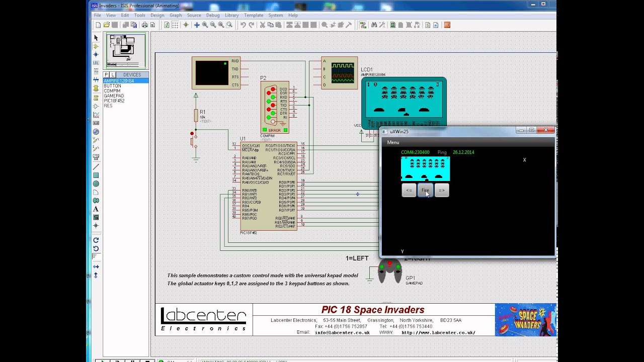This screenshot has width=644, height=362.
Task: Click the push button switch below R1
Action: 193,141
